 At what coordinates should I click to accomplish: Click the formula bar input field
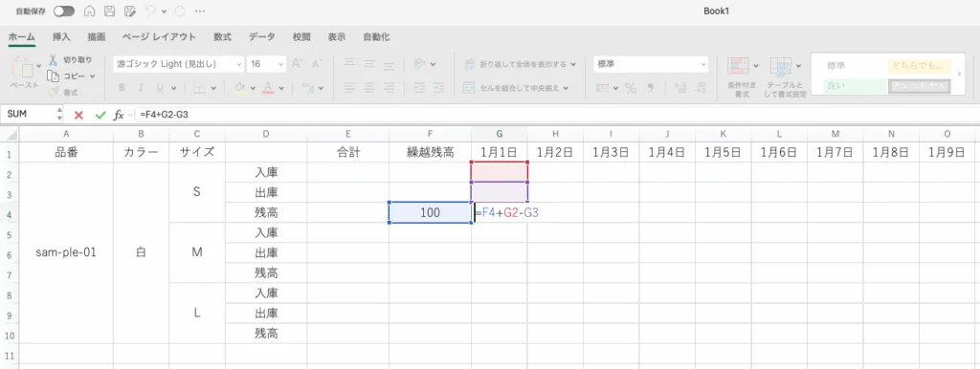tap(556, 115)
